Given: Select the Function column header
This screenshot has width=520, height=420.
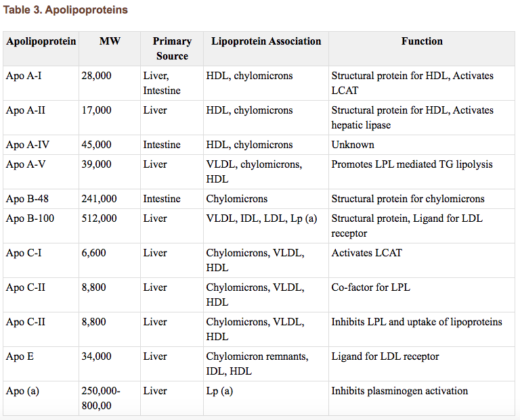Looking at the screenshot, I should [x=422, y=41].
